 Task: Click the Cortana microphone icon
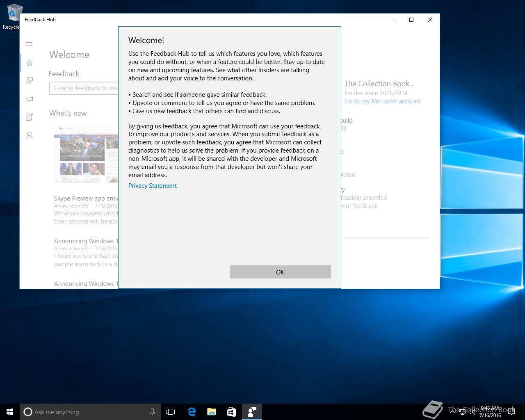pos(152,412)
